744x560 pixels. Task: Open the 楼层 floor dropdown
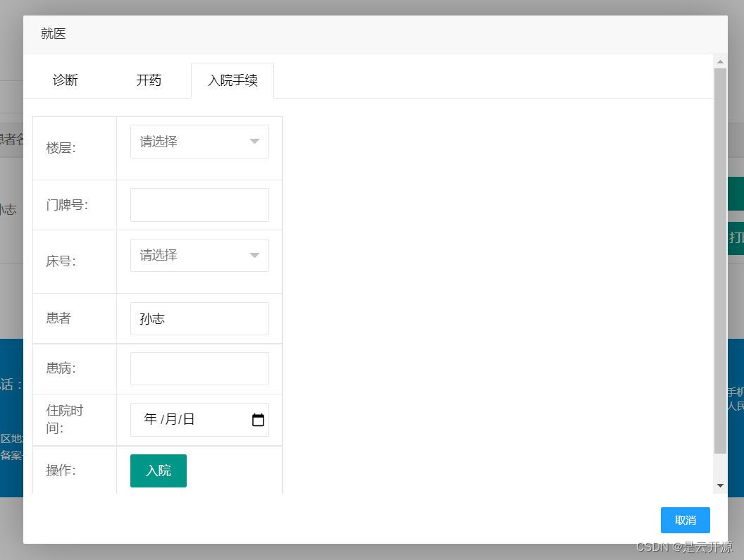click(x=199, y=142)
